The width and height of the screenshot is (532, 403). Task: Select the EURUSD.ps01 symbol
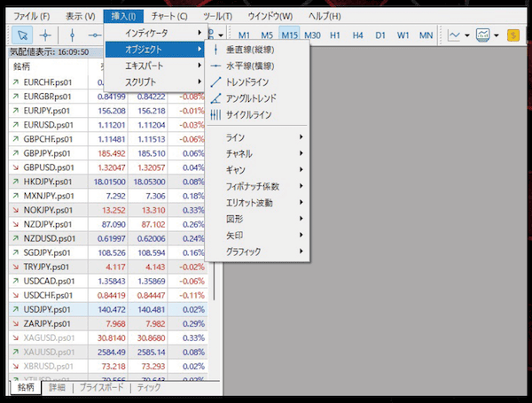coord(48,125)
